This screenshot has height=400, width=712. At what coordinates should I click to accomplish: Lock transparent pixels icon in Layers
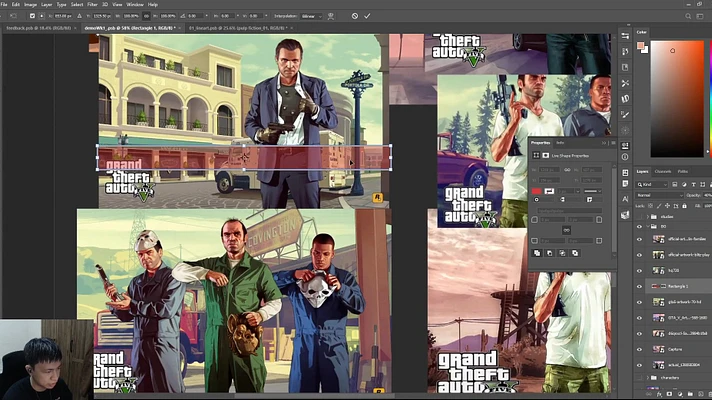(650, 206)
